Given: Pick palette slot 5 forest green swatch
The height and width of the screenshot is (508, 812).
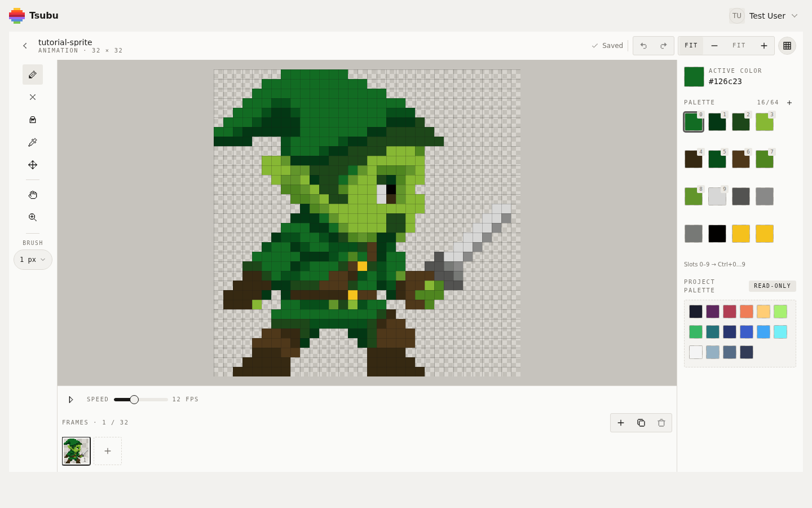Looking at the screenshot, I should click(717, 159).
